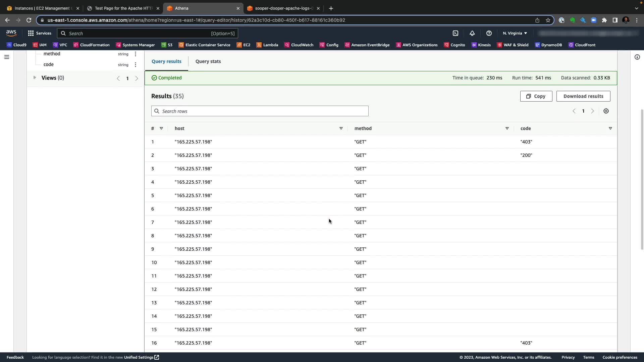Focus the Search rows field
The image size is (644, 362).
[x=260, y=111]
